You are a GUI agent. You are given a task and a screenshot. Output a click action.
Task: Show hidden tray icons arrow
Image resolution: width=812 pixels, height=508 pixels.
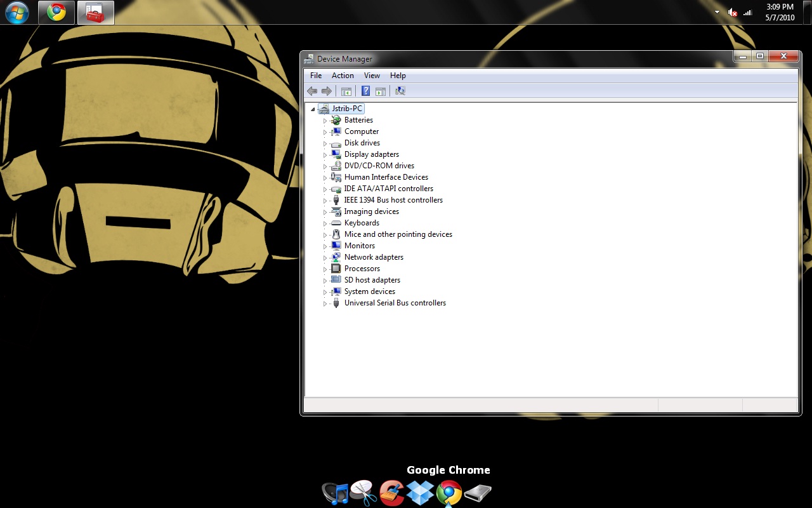[717, 12]
